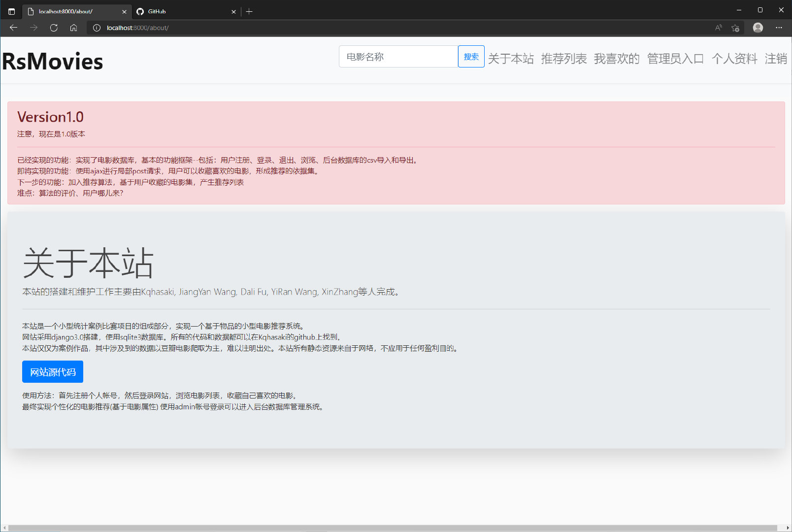792x532 pixels.
Task: Click the 关于本站 large heading
Action: (x=88, y=263)
